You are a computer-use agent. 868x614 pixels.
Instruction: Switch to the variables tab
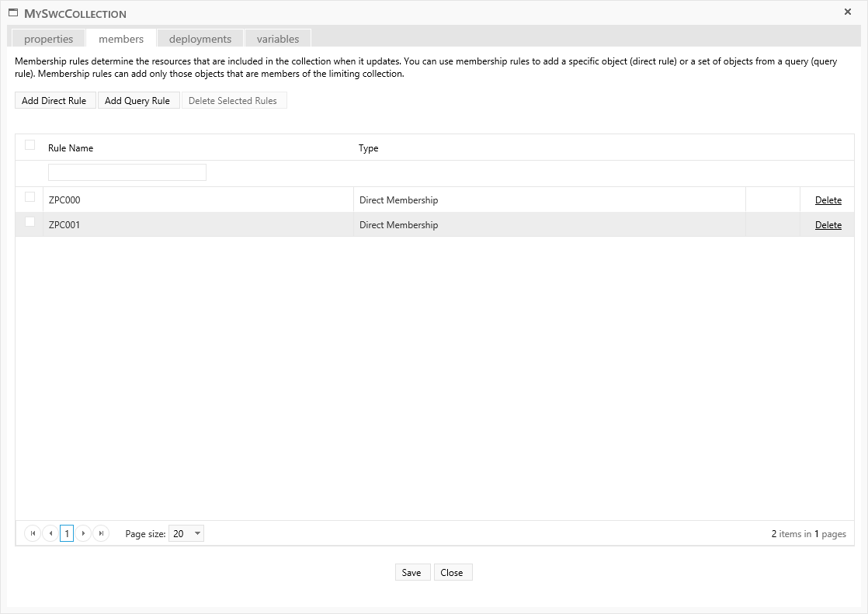point(277,39)
